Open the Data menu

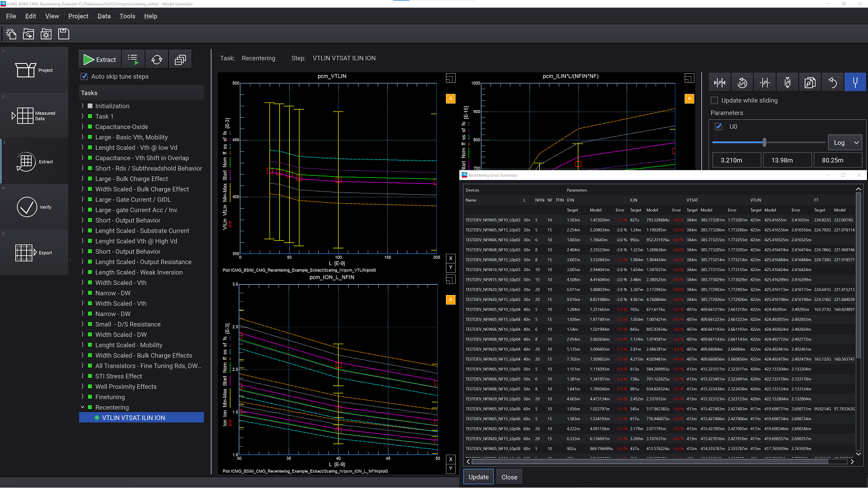pyautogui.click(x=104, y=16)
